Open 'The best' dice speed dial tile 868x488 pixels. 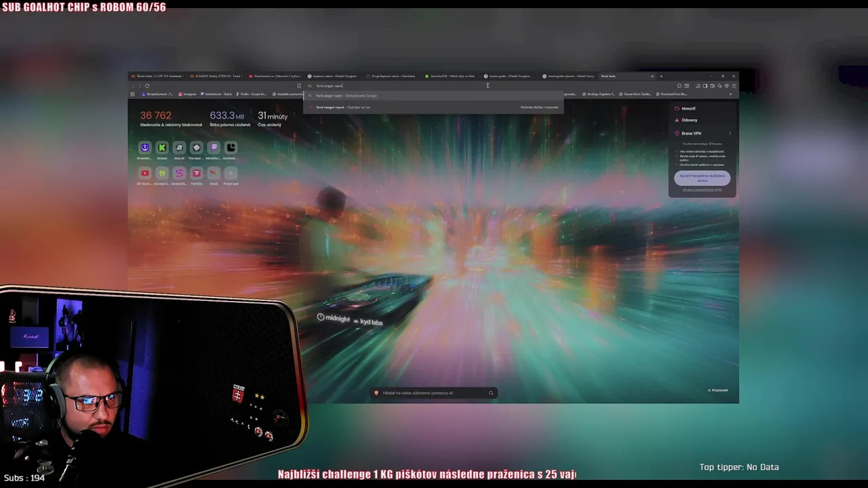click(197, 148)
